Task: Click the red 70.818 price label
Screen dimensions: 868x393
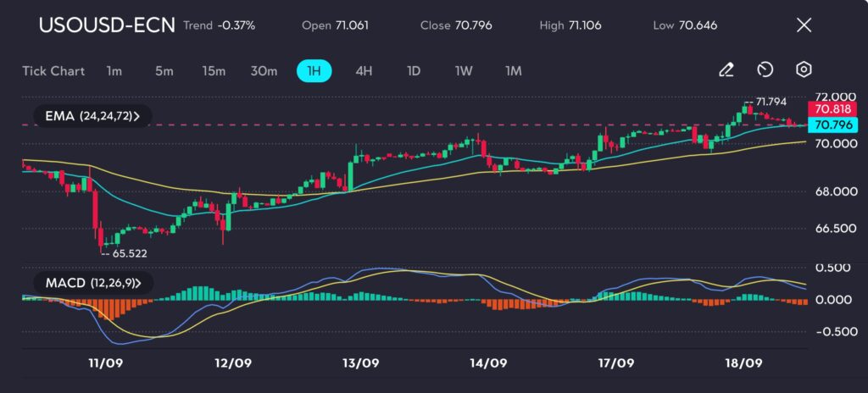Action: (832, 109)
